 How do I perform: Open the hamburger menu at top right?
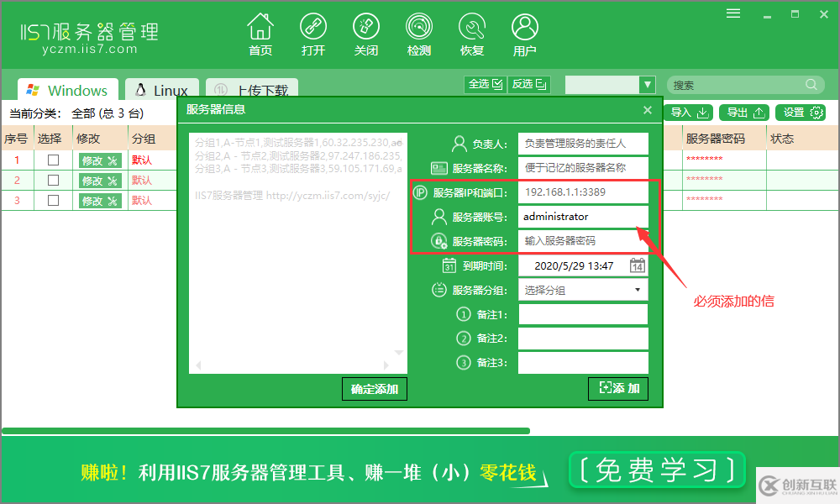tap(732, 13)
